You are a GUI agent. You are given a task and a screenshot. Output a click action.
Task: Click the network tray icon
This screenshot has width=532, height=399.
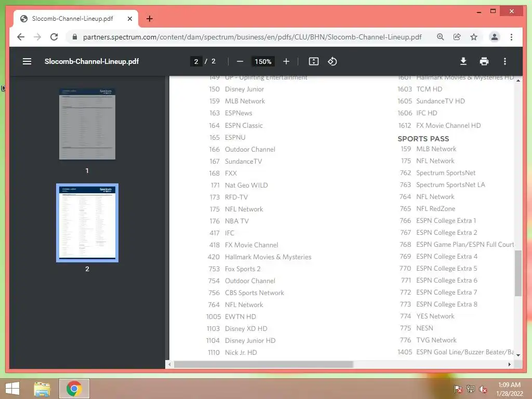click(471, 389)
